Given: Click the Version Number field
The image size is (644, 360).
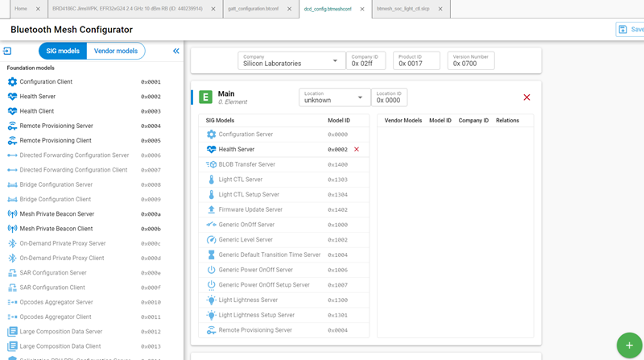Looking at the screenshot, I should (x=471, y=60).
